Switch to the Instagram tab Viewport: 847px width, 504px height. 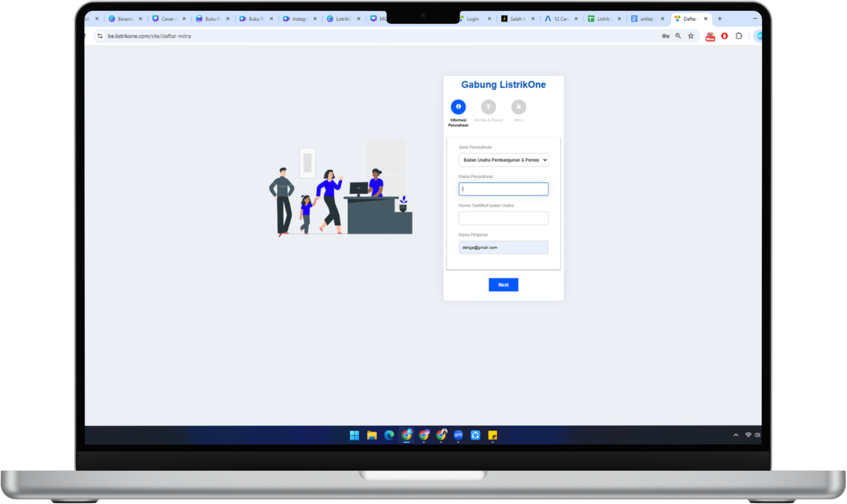tap(299, 19)
